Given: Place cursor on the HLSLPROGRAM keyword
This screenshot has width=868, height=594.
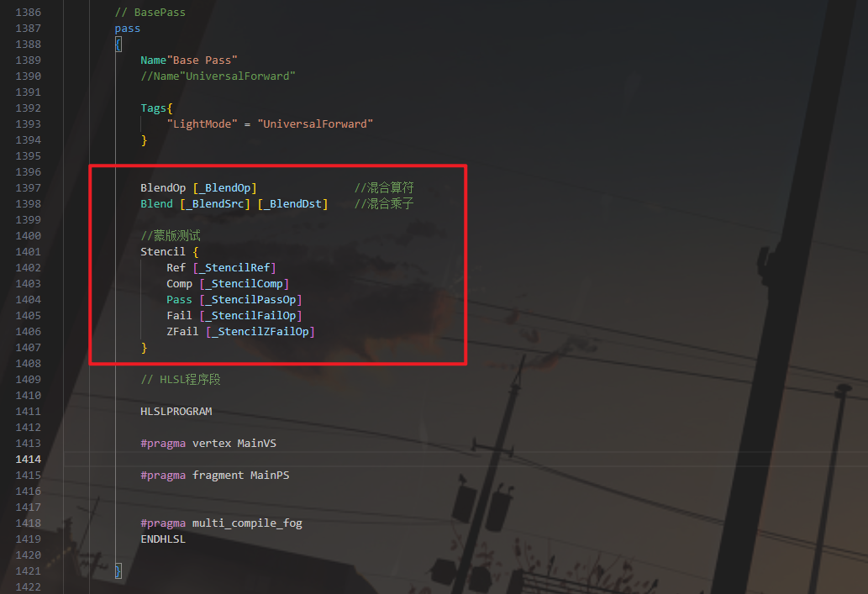Looking at the screenshot, I should [176, 412].
